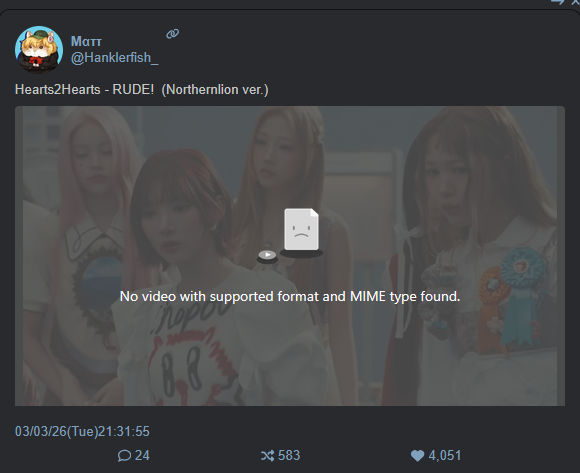
Task: Click the 03/03/26(Tue)21:31:55 timestamp
Action: (x=82, y=432)
